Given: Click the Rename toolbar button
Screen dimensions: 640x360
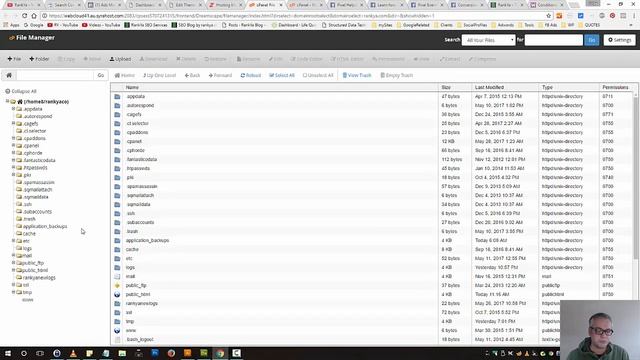Looking at the screenshot, I should click(x=248, y=59).
